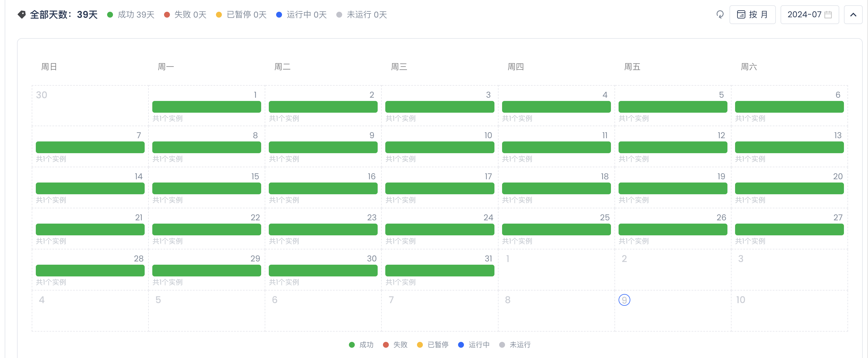Click 共1个实例 text under day 6
Image resolution: width=868 pixels, height=358 pixels.
pyautogui.click(x=750, y=118)
